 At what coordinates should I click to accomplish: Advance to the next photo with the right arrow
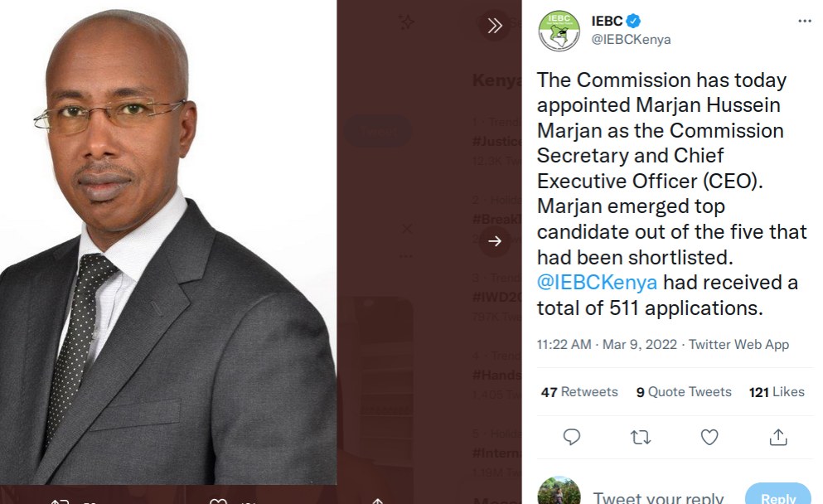(495, 241)
